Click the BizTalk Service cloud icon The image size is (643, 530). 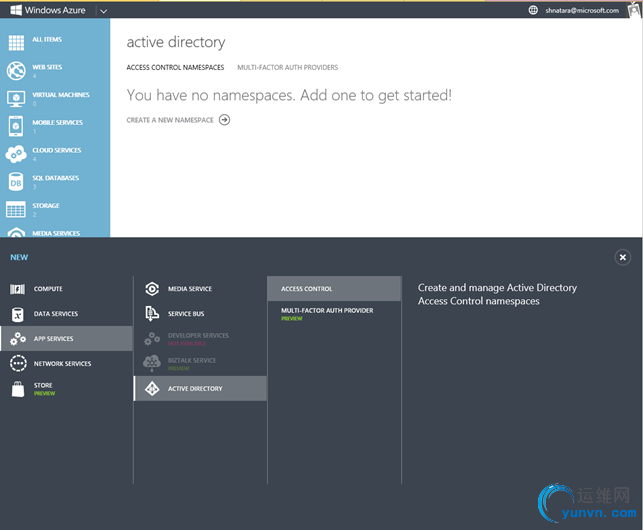coord(152,363)
